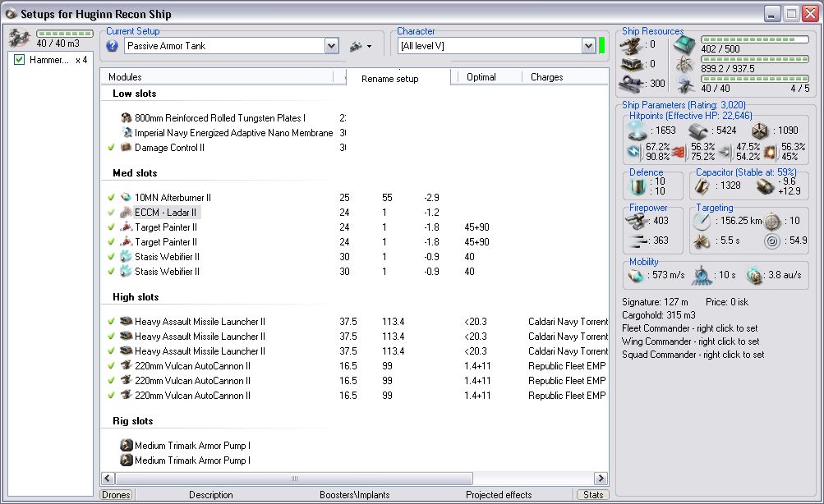Toggle ECCM - Ladar II active checkmark
The width and height of the screenshot is (824, 504).
tap(111, 212)
